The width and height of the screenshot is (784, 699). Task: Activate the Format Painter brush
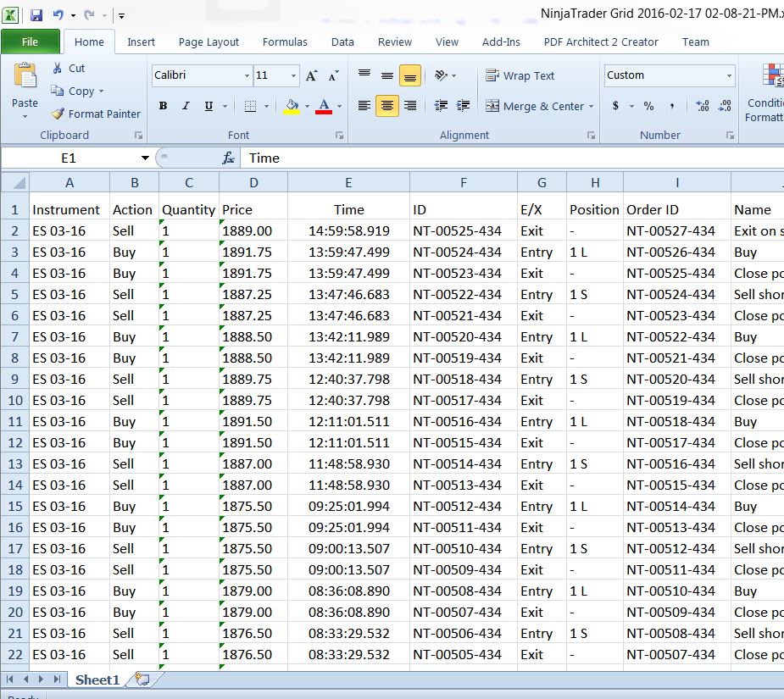point(58,114)
